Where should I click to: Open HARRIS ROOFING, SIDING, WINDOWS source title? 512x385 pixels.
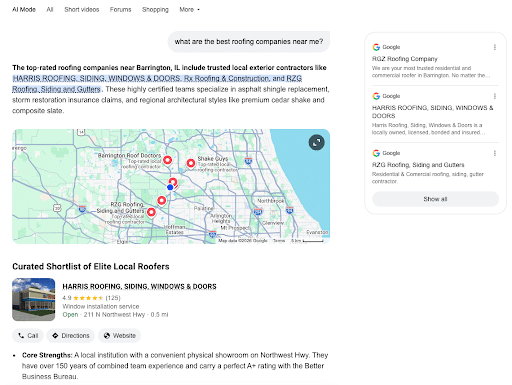(432, 112)
